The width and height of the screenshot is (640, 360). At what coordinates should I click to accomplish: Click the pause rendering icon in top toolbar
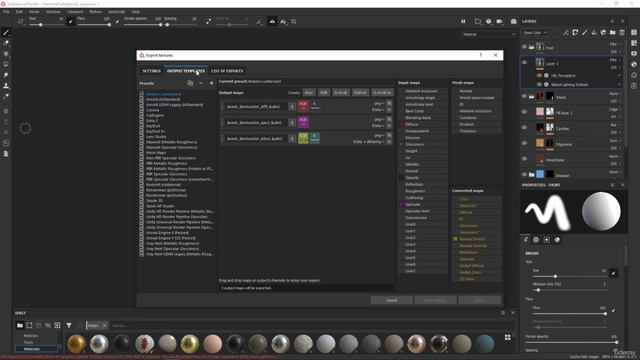click(x=463, y=21)
